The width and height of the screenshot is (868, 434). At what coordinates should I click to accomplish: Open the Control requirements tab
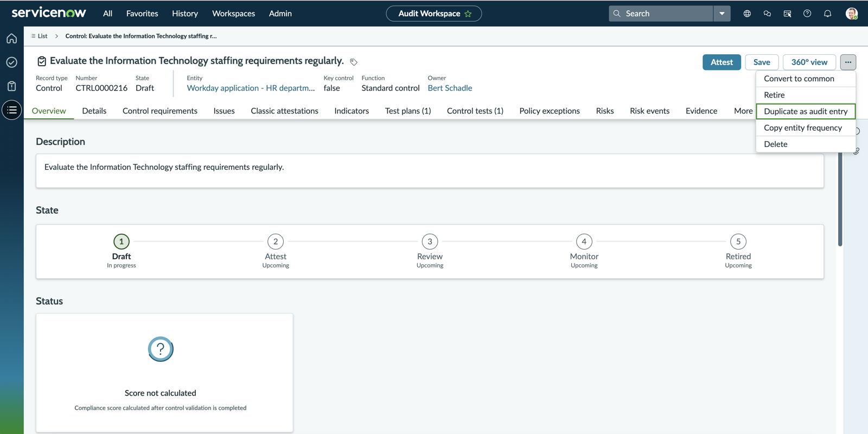tap(160, 111)
